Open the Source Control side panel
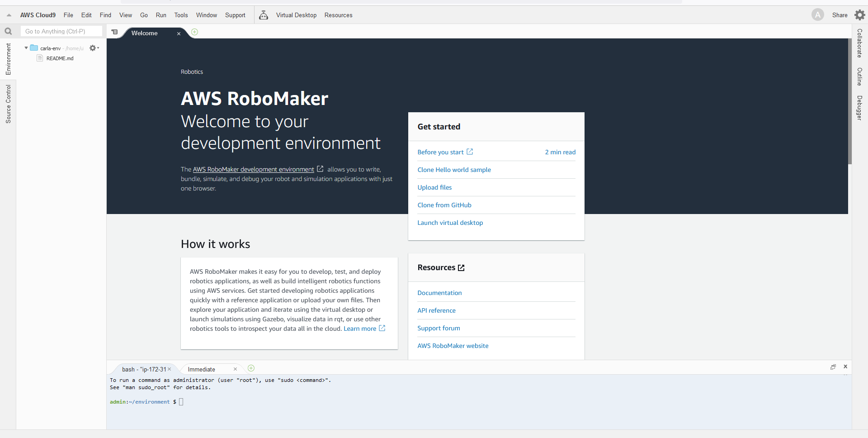The height and width of the screenshot is (438, 868). [8, 104]
